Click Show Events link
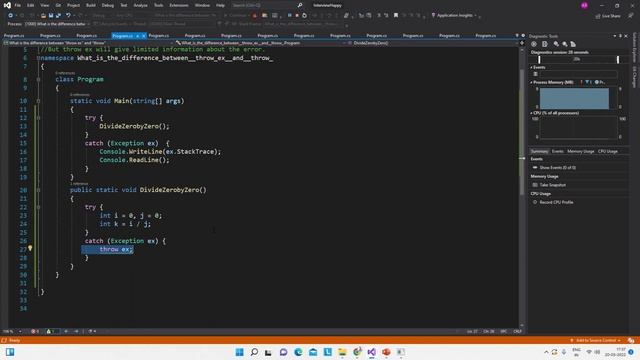 pos(558,168)
